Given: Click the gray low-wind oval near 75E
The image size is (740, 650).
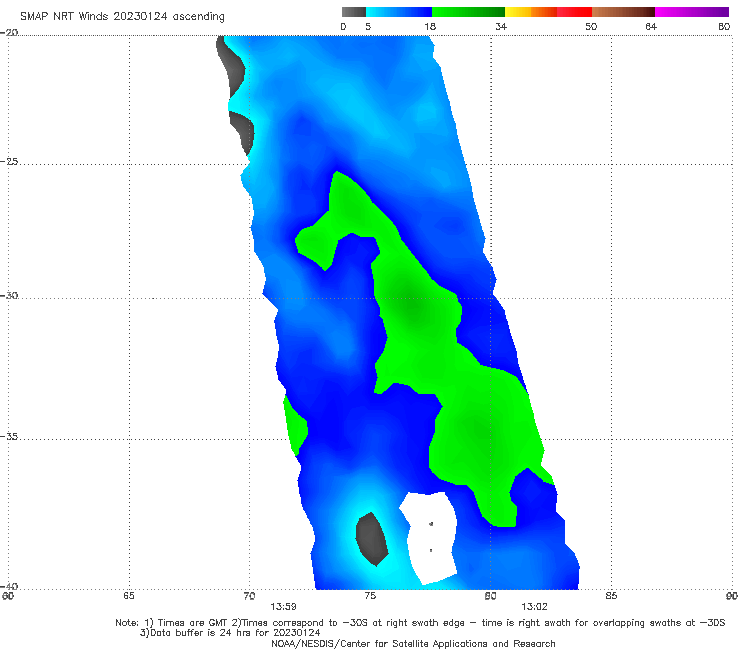Looking at the screenshot, I should pyautogui.click(x=371, y=539).
